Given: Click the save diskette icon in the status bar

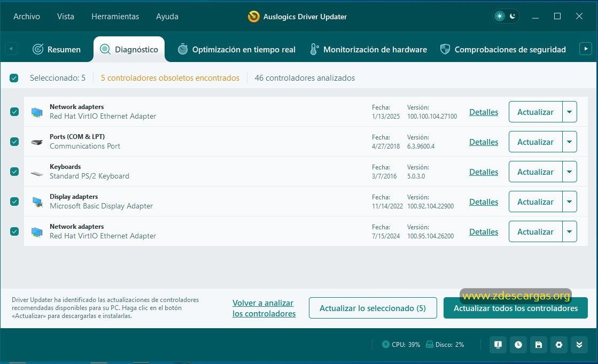Looking at the screenshot, I should point(539,345).
